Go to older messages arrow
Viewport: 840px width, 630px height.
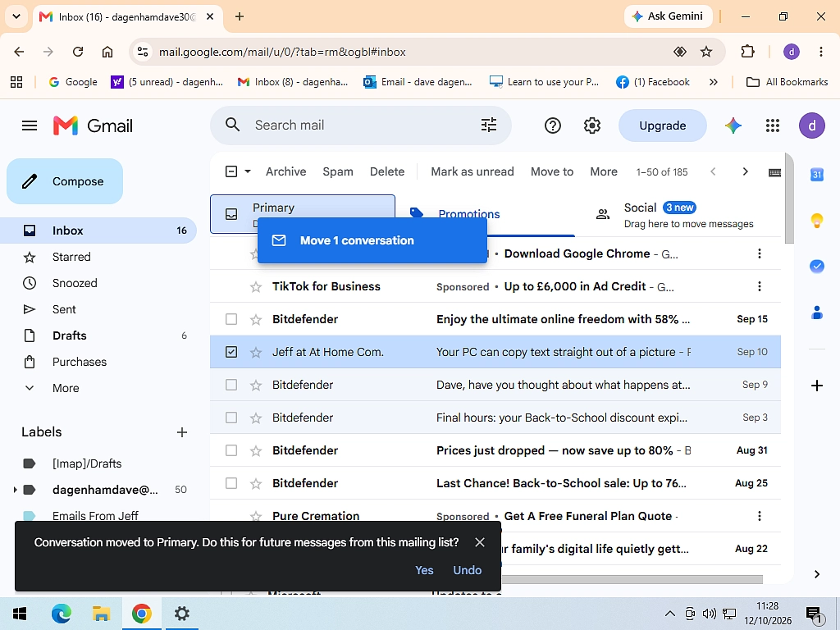(745, 171)
